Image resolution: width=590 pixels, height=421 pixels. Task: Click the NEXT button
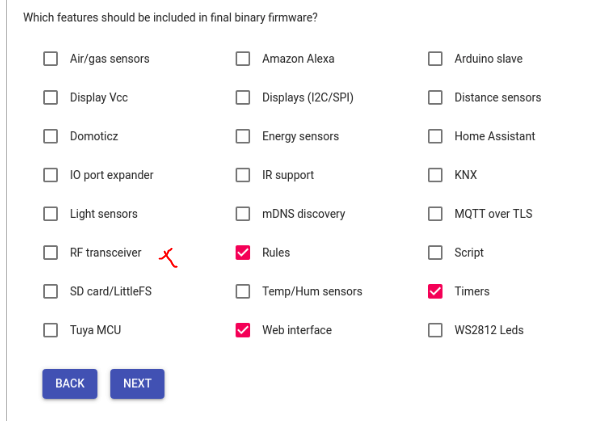pos(137,383)
